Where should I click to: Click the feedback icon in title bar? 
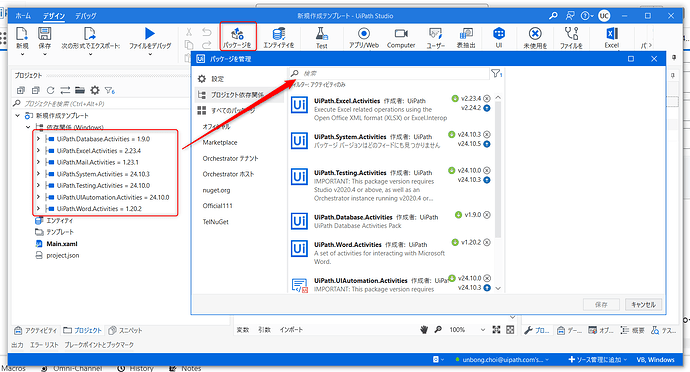[x=570, y=16]
